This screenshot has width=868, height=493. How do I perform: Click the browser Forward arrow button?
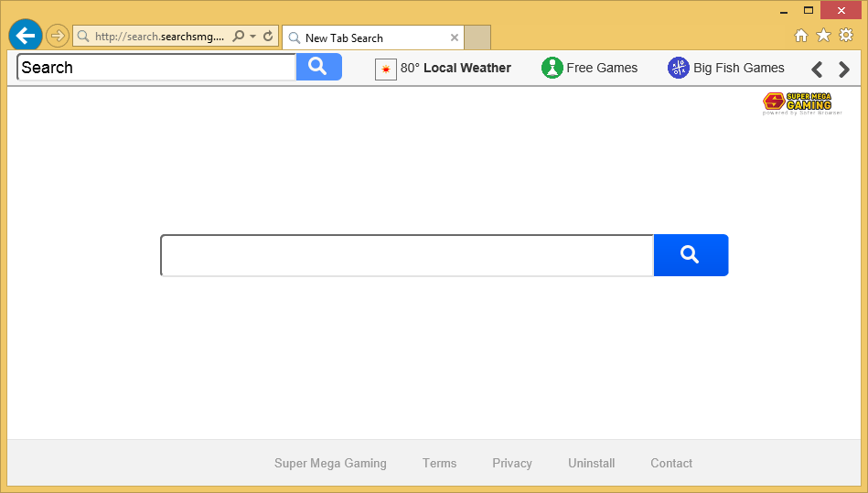pyautogui.click(x=58, y=36)
